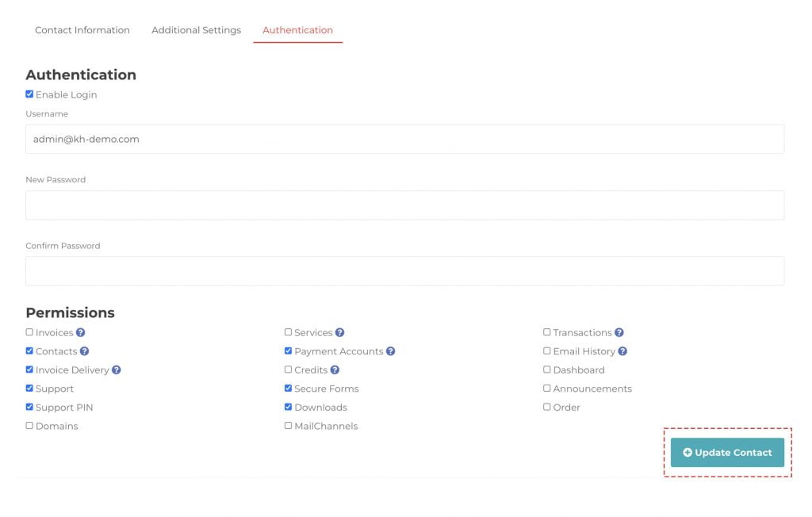Click the Authentication section heading
Viewport: 812px width, 517px height.
click(x=81, y=75)
